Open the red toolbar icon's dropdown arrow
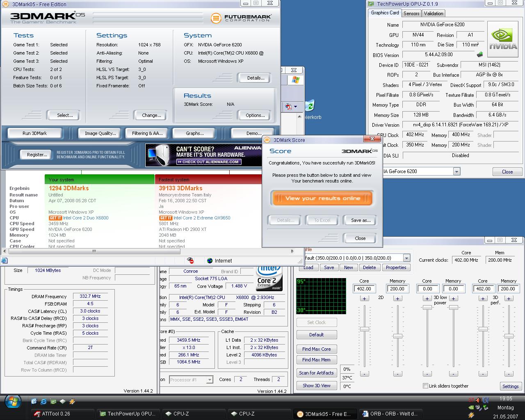This screenshot has width=525, height=420. (295, 107)
